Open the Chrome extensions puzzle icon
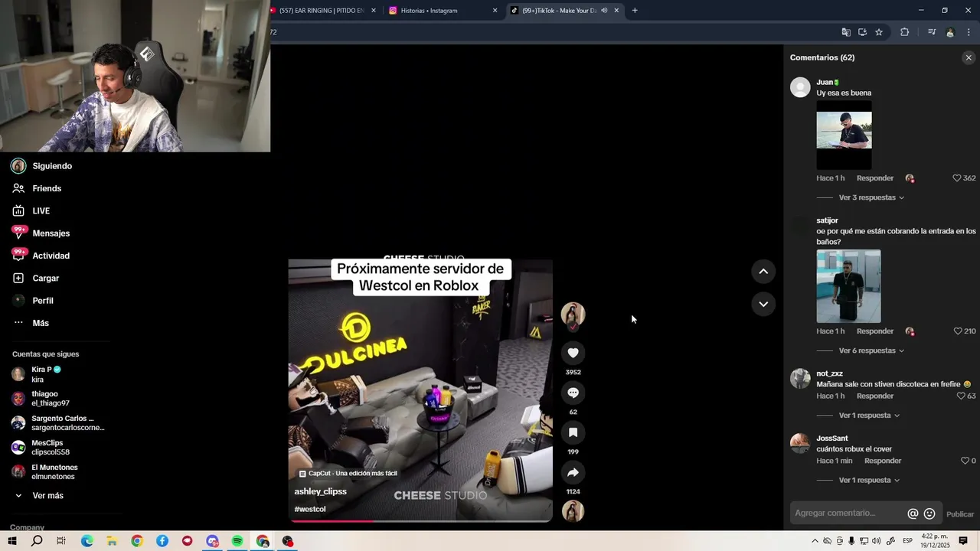 pyautogui.click(x=905, y=32)
